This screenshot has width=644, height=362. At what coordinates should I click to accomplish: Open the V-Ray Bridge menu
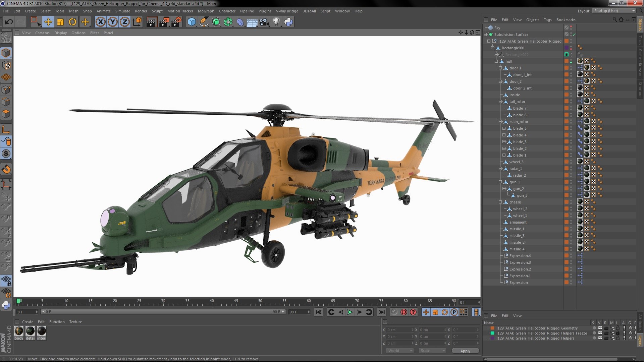tap(287, 11)
